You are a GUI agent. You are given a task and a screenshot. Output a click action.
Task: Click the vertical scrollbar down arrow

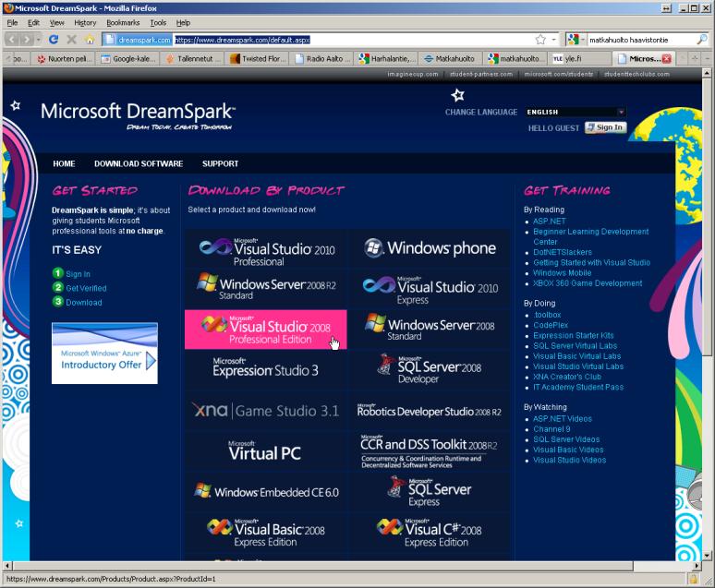tap(707, 556)
